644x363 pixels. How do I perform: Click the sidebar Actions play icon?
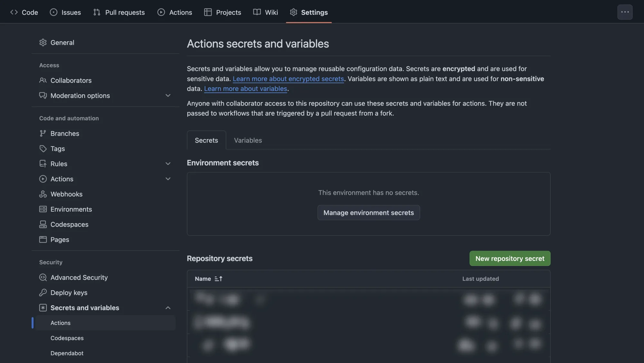[43, 179]
